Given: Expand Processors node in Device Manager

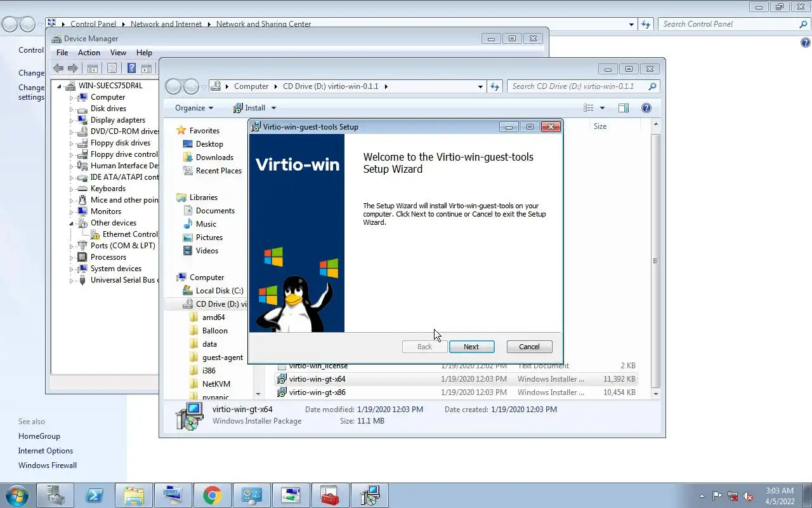Looking at the screenshot, I should 72,258.
